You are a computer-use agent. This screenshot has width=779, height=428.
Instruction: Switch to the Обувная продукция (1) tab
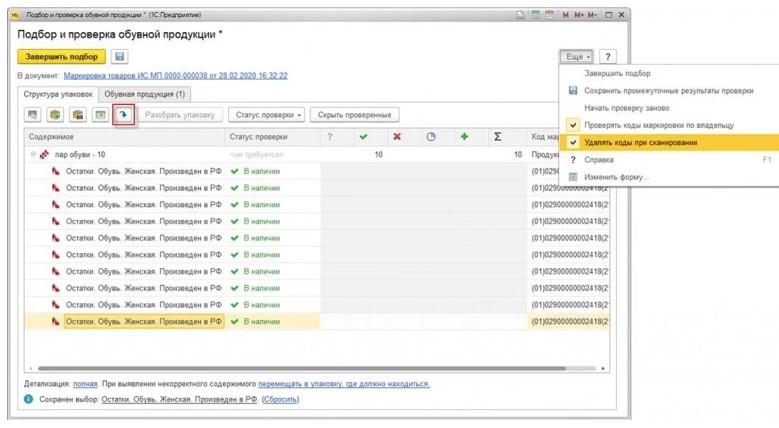click(145, 94)
